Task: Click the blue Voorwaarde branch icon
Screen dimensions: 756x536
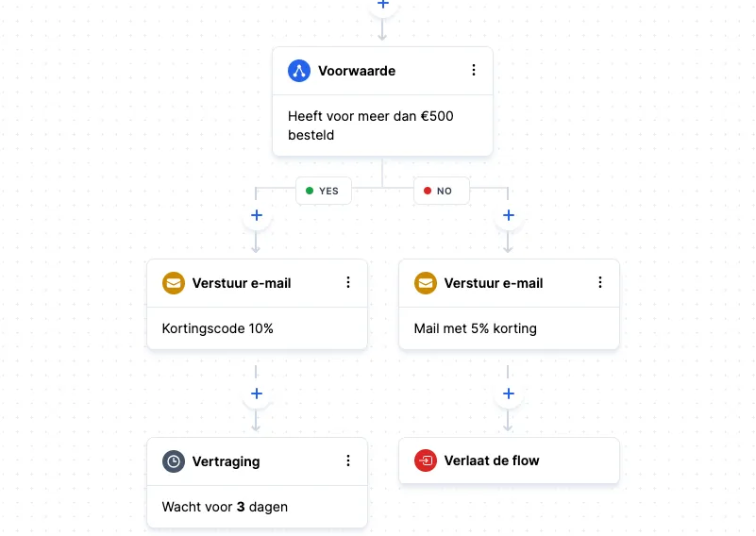Action: click(299, 71)
